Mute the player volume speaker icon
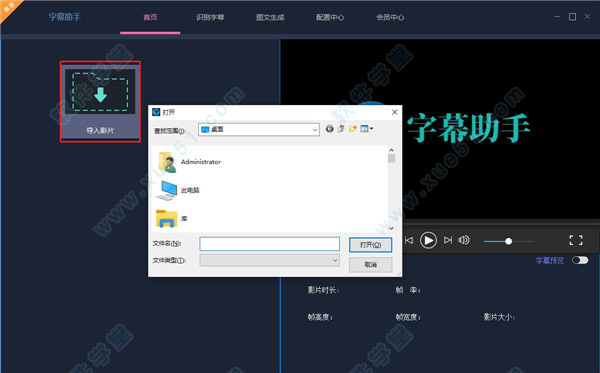The image size is (600, 373). 464,240
